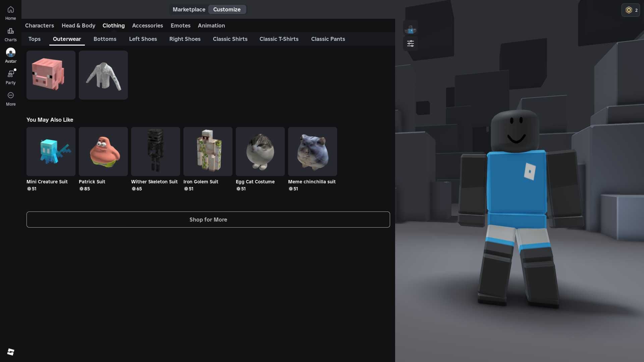The image size is (644, 362).
Task: Switch to the Right Shoes tab
Action: [x=185, y=39]
